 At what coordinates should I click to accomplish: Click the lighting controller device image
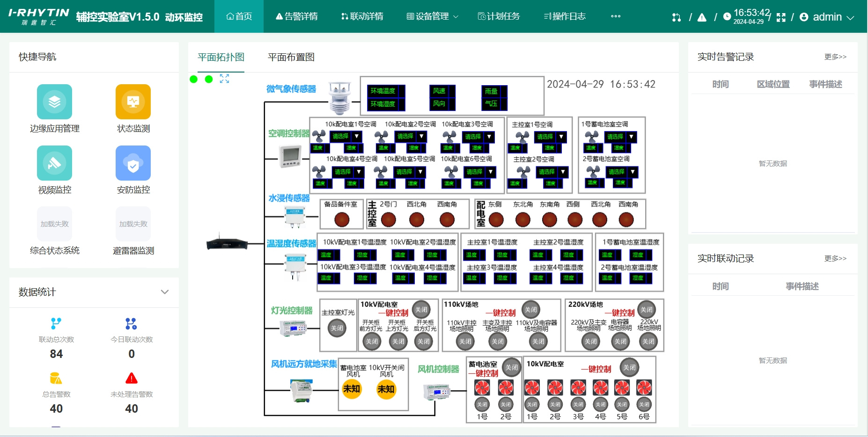pyautogui.click(x=293, y=328)
